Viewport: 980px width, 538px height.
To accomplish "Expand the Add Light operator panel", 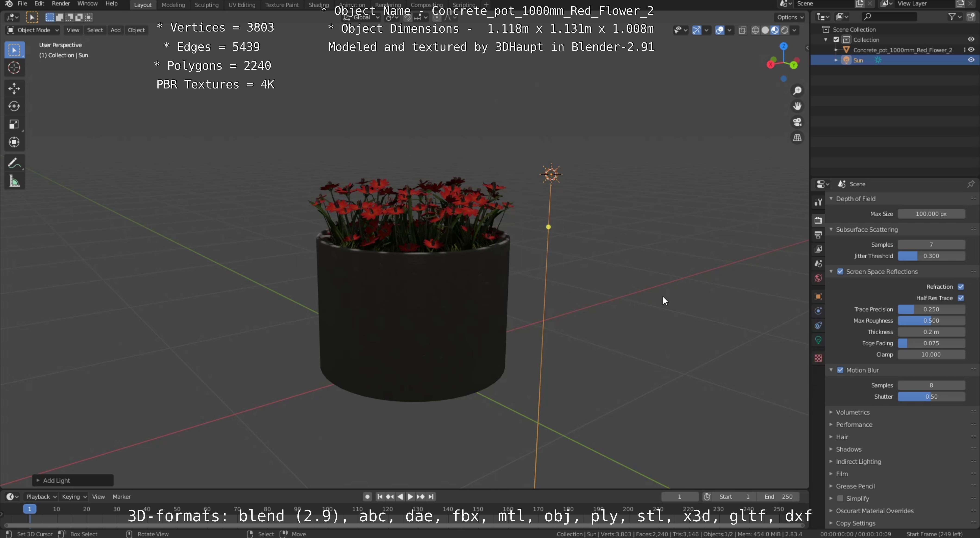I will [x=73, y=481].
